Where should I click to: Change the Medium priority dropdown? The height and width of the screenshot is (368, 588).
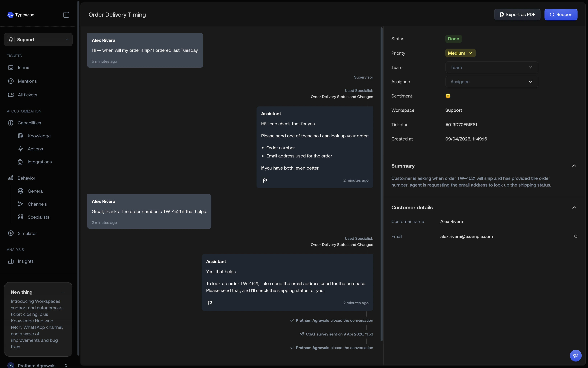coord(460,53)
